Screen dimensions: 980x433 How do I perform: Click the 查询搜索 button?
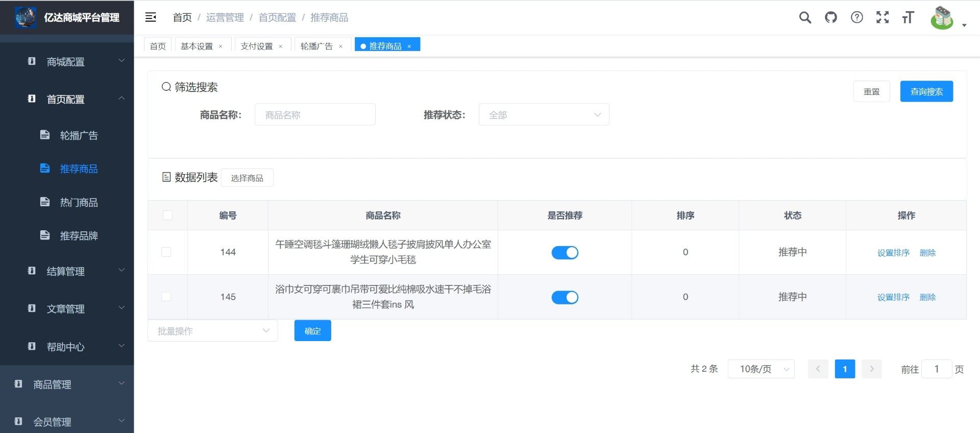tap(926, 92)
